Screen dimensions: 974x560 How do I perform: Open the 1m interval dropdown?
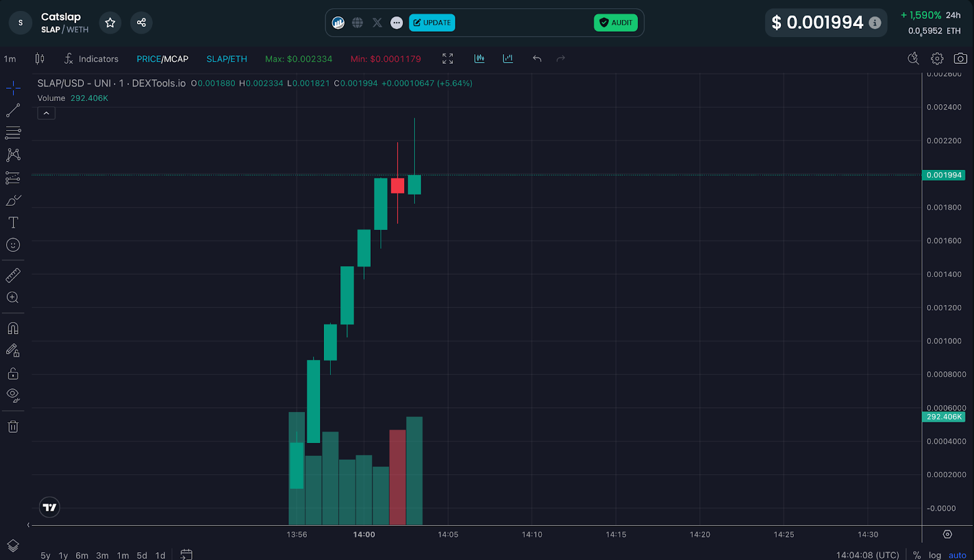tap(10, 59)
